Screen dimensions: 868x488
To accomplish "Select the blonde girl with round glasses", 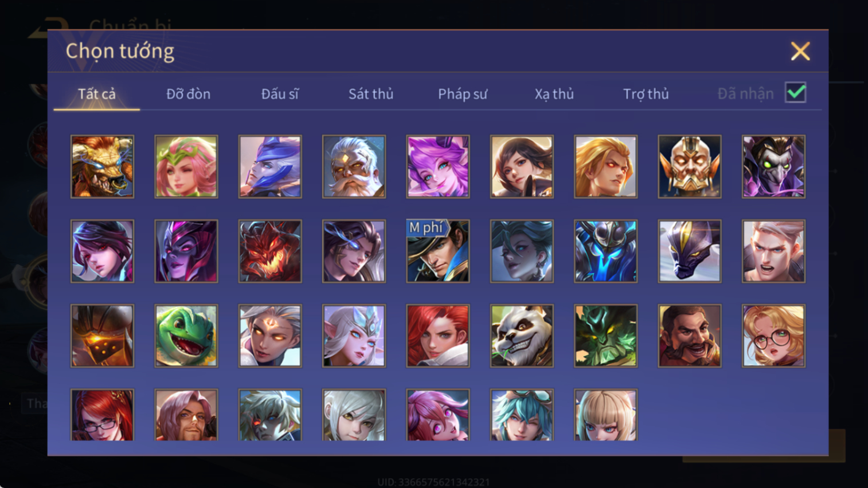I will 773,336.
